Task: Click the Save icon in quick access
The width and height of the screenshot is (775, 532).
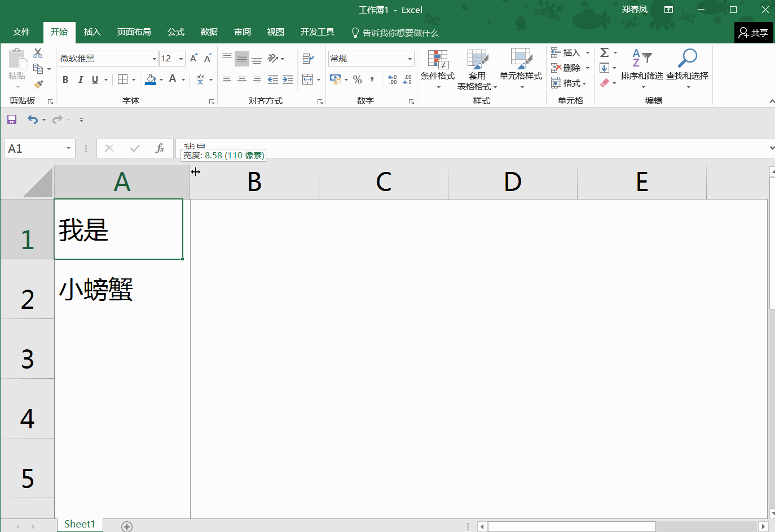Action: click(12, 119)
